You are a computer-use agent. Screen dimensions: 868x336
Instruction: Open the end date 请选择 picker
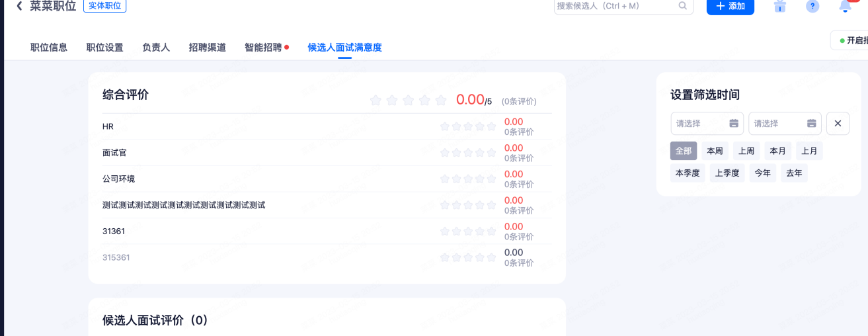pyautogui.click(x=777, y=124)
